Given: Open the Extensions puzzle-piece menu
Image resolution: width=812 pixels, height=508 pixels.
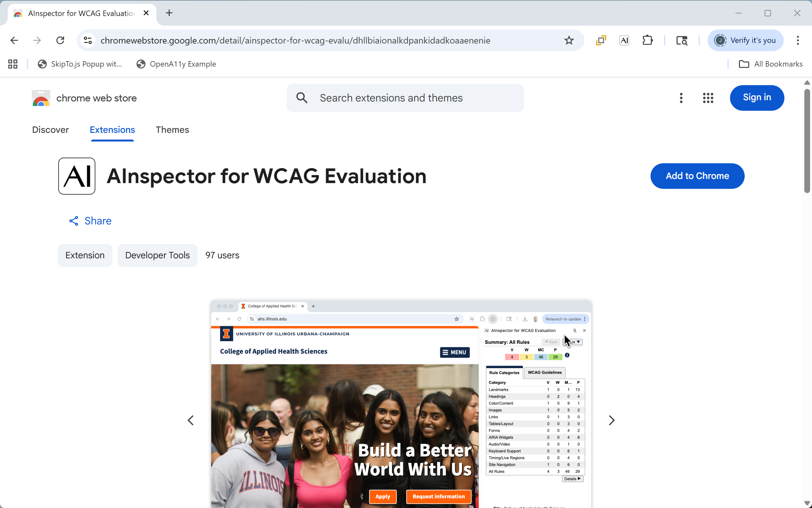Looking at the screenshot, I should point(647,40).
